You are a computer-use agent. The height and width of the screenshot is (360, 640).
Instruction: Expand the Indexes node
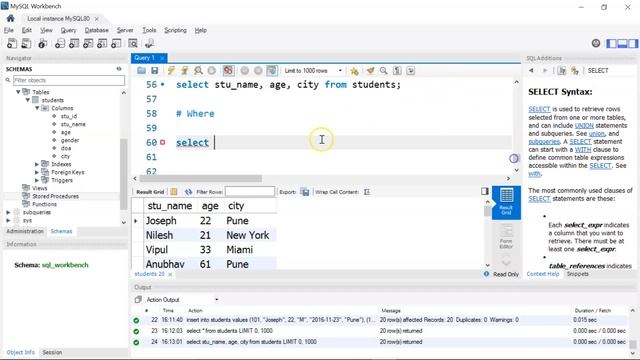click(x=37, y=164)
